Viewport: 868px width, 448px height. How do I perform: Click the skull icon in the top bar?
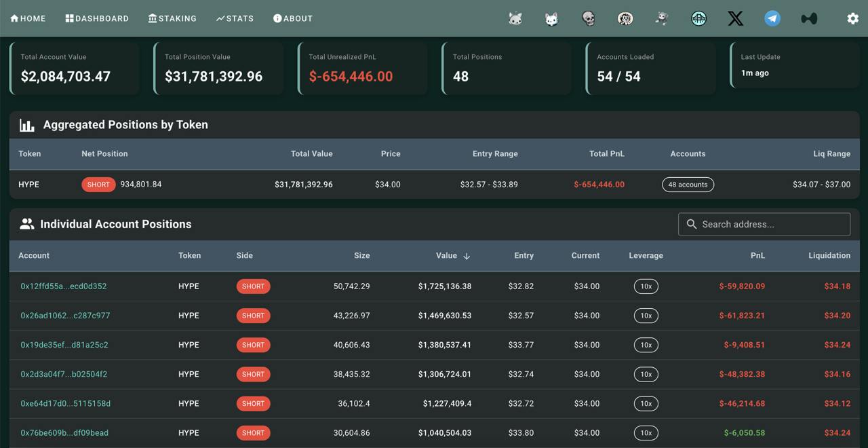coord(589,18)
